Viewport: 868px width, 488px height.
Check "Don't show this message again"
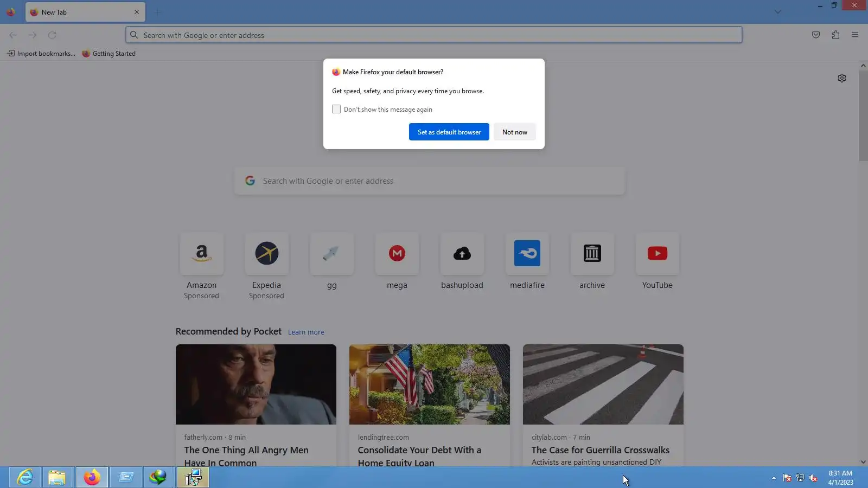336,110
